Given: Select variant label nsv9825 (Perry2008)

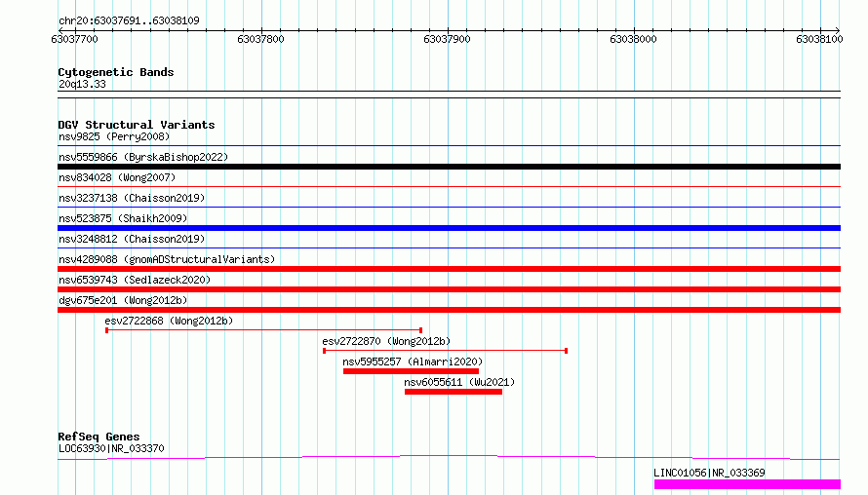Looking at the screenshot, I should pyautogui.click(x=114, y=136).
